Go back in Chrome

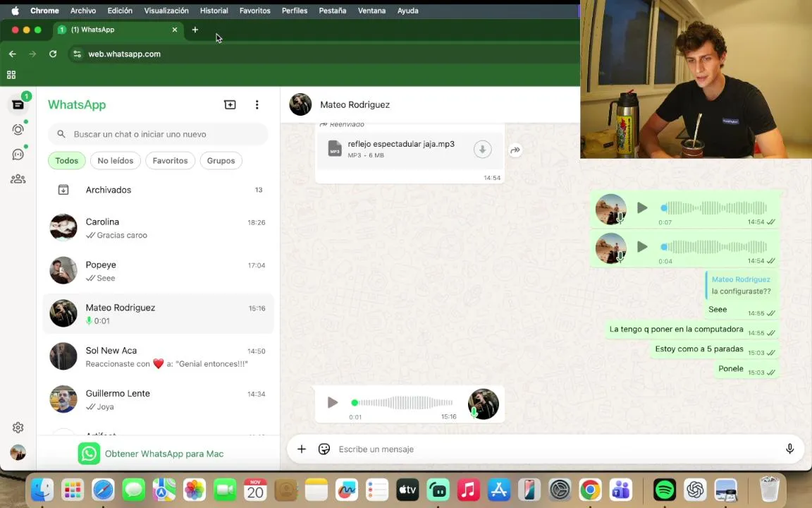pos(13,54)
